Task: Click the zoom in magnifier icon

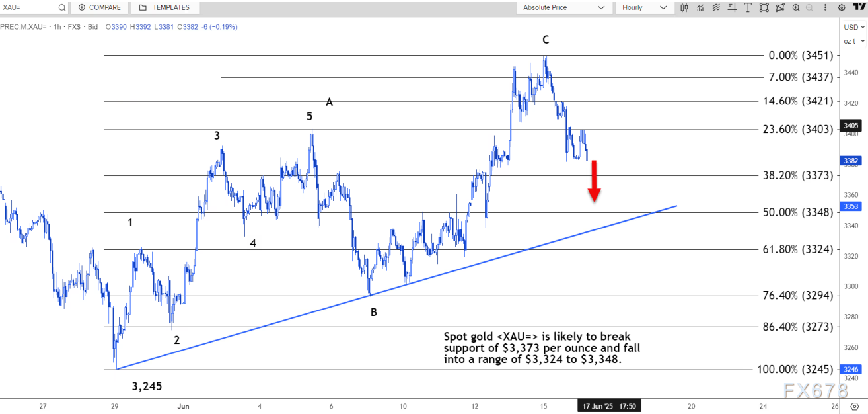Action: click(795, 7)
